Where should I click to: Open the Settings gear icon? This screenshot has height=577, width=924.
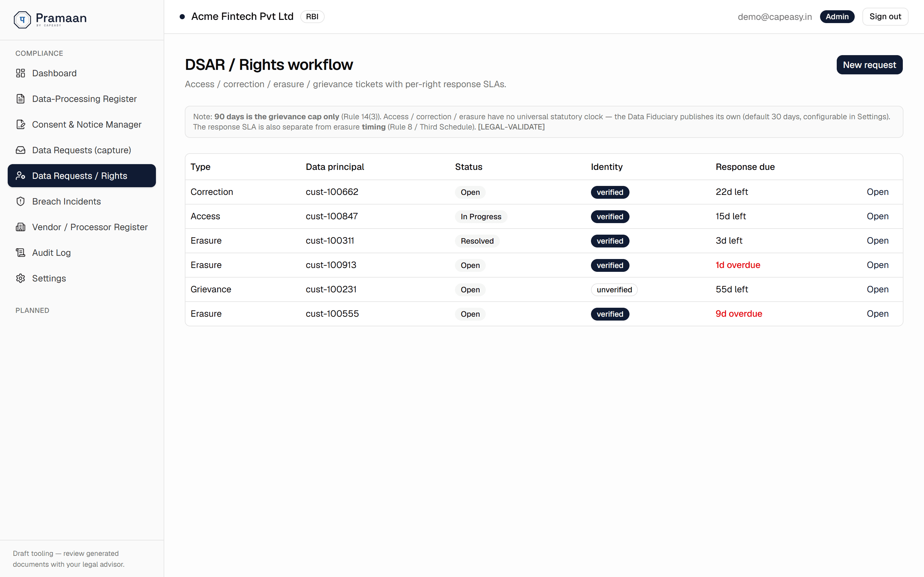click(21, 278)
